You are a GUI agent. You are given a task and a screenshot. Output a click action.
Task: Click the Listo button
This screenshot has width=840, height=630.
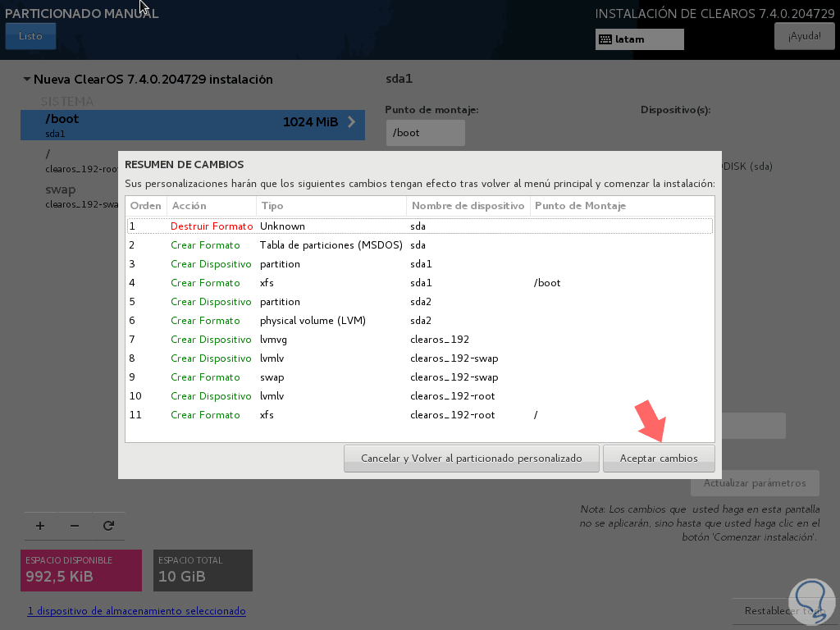[30, 36]
